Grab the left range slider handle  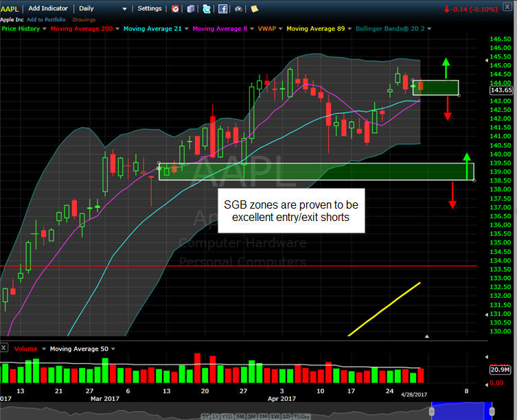point(432,411)
